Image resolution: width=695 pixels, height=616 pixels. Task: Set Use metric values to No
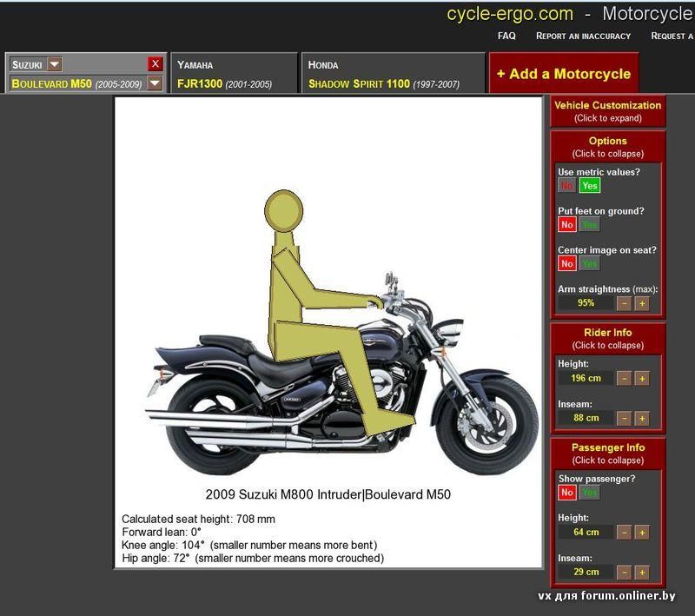pos(566,185)
